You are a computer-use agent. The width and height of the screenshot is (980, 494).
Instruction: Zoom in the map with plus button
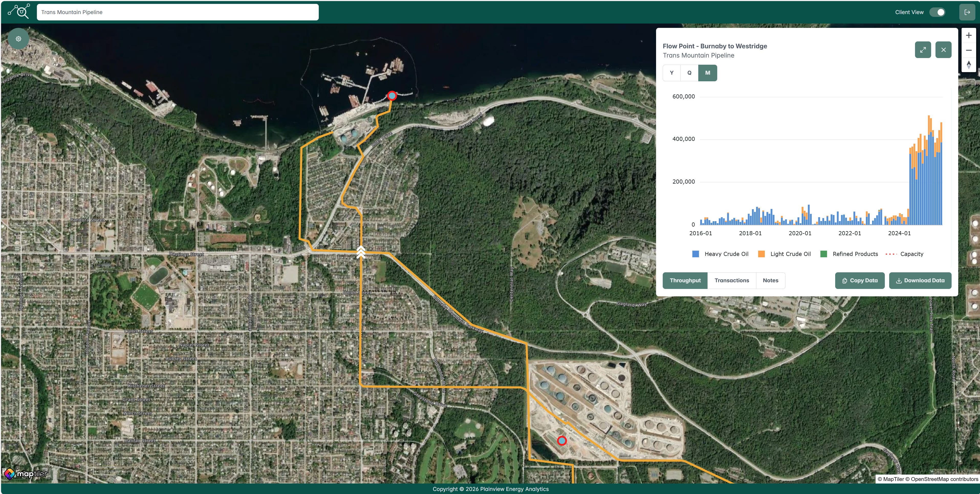click(x=968, y=35)
